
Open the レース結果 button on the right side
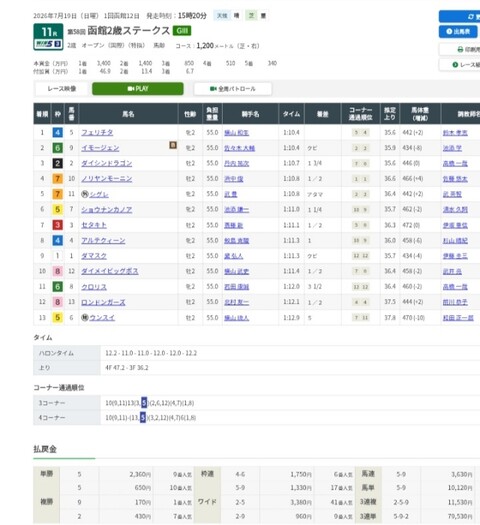click(459, 65)
